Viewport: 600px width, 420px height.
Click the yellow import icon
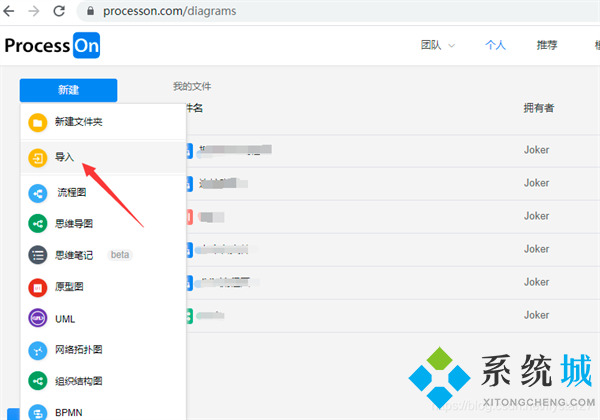[x=38, y=158]
